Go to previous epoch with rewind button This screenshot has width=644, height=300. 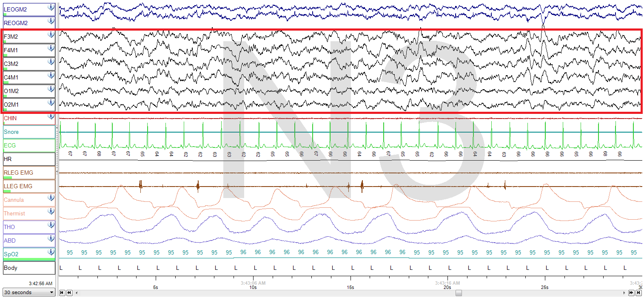[x=69, y=293]
